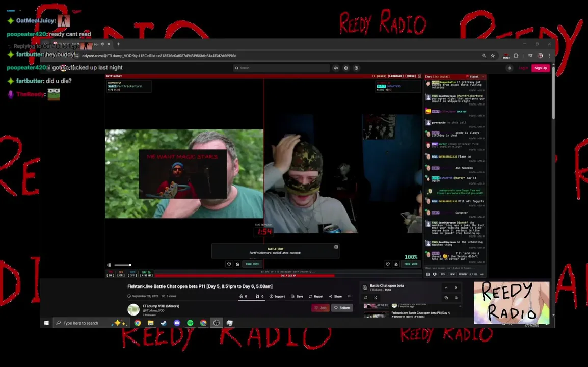Open the LDRBOARD tab in BattleChat header
Viewport: 588px width, 367px height.
pyautogui.click(x=395, y=76)
